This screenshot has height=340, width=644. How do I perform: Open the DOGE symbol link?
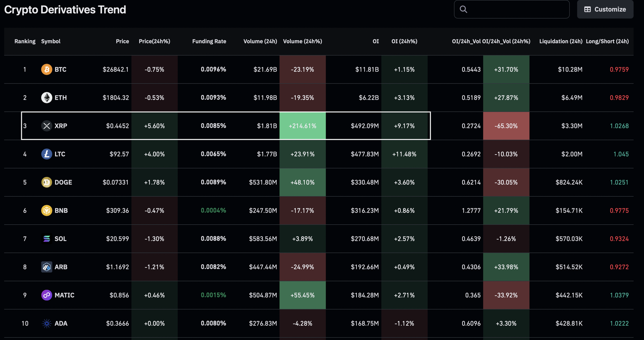pyautogui.click(x=63, y=182)
